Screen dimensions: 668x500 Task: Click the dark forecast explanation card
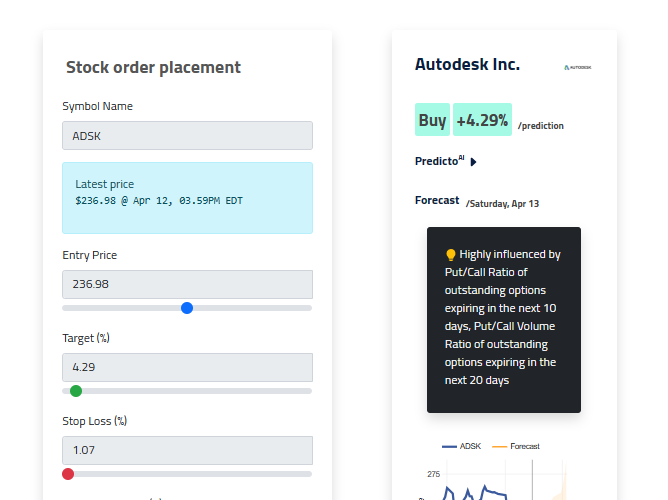[x=504, y=320]
